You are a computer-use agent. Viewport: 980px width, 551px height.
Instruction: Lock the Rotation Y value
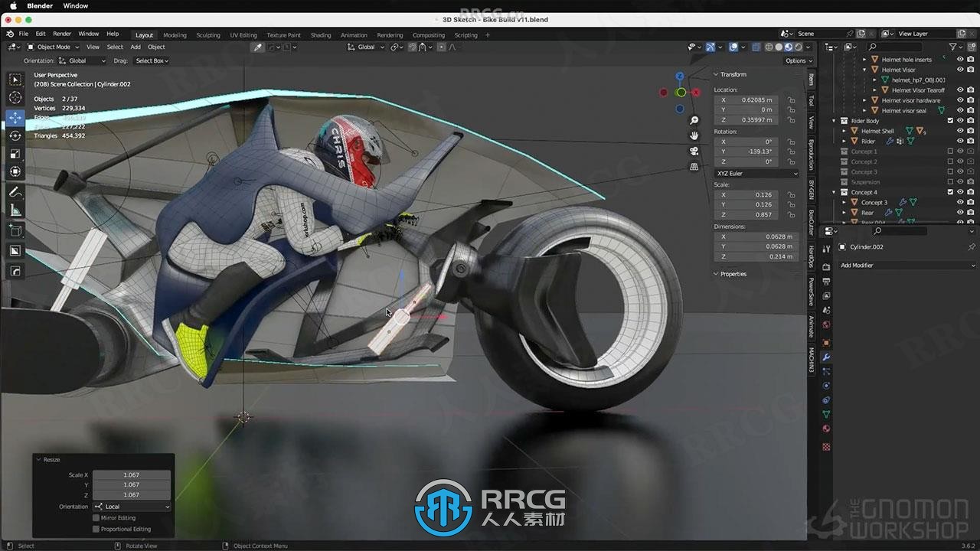[791, 152]
